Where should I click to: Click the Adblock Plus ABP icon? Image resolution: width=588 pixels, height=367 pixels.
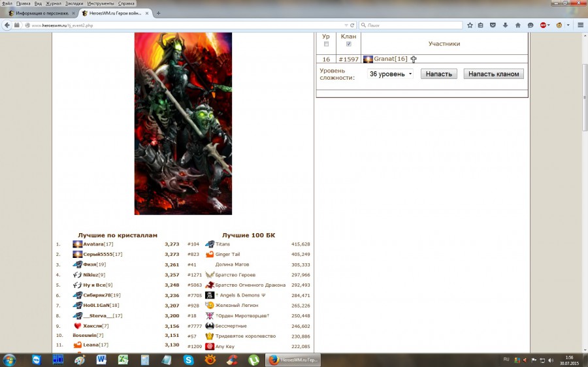543,25
